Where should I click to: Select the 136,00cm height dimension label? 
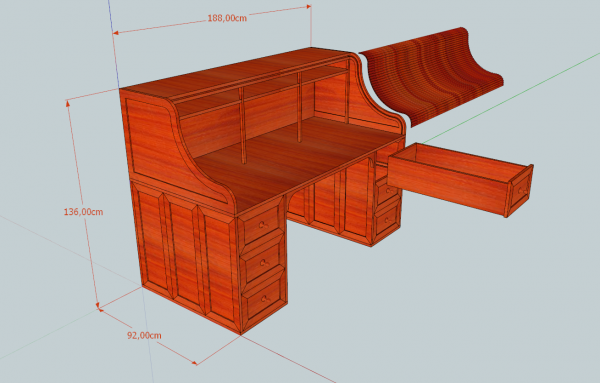click(83, 212)
